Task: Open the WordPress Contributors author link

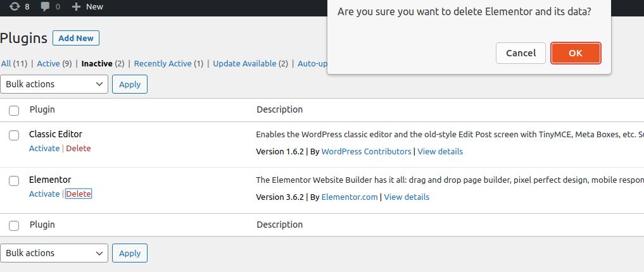Action: (x=367, y=151)
